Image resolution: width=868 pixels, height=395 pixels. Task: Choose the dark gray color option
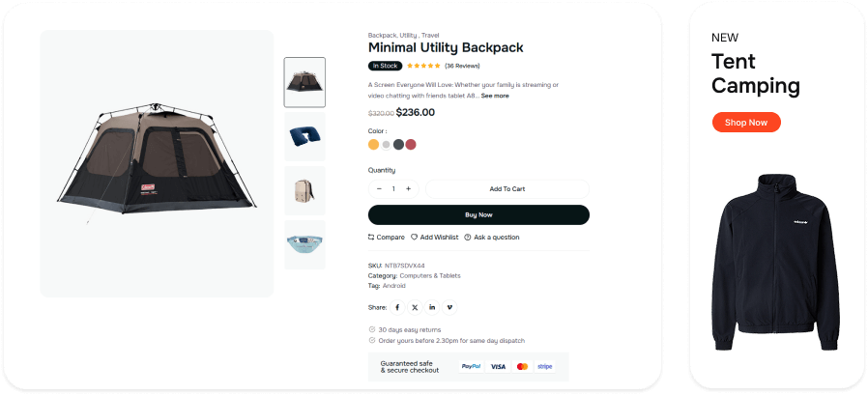tap(398, 145)
